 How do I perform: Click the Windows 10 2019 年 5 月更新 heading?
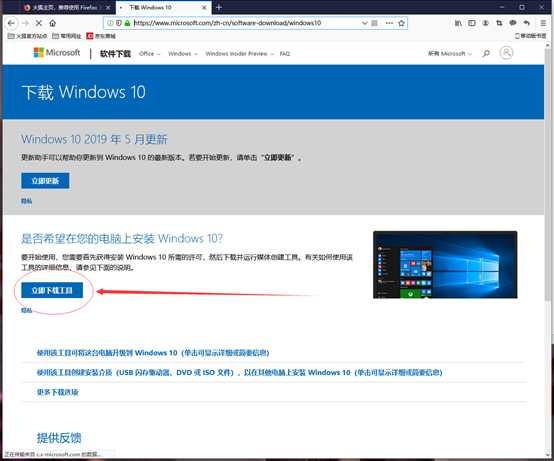[94, 139]
